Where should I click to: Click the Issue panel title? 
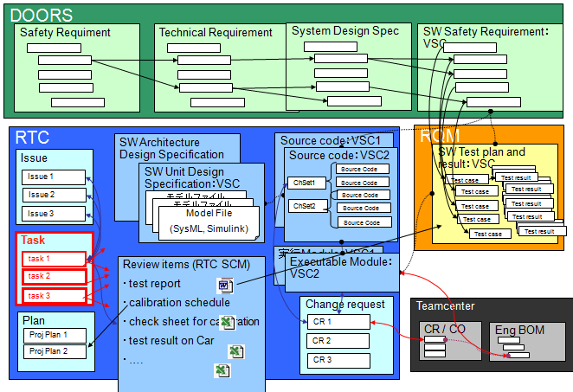34,158
